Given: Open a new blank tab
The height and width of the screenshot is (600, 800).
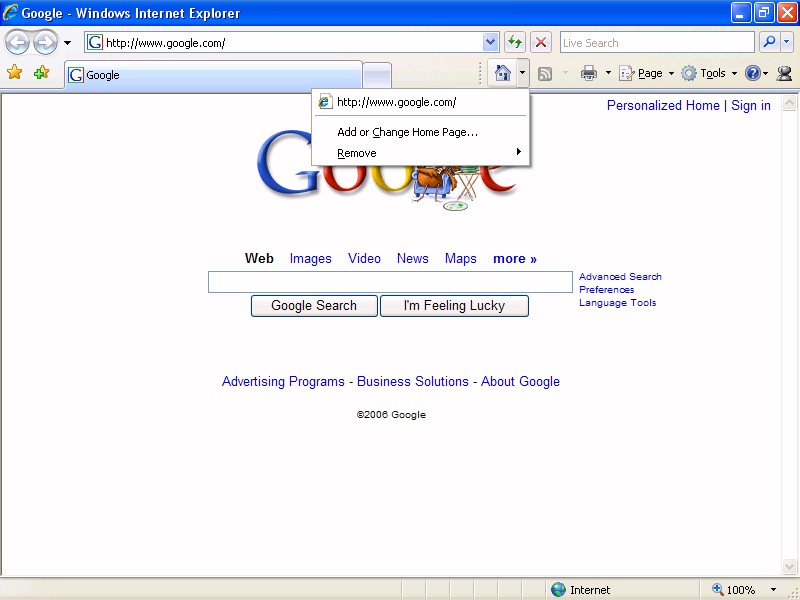Looking at the screenshot, I should click(x=377, y=76).
